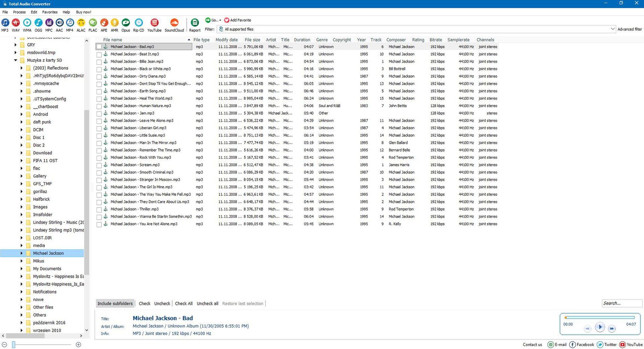Screen dimensions: 644x349
Task: Click the MP4 format icon
Action: coord(70,23)
